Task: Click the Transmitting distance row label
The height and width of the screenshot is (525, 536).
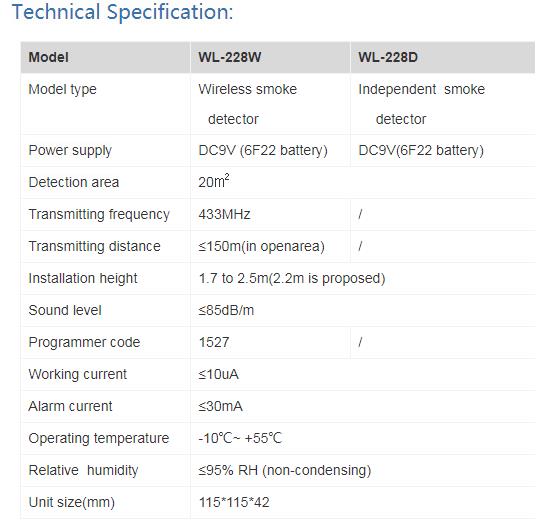Action: 94,246
